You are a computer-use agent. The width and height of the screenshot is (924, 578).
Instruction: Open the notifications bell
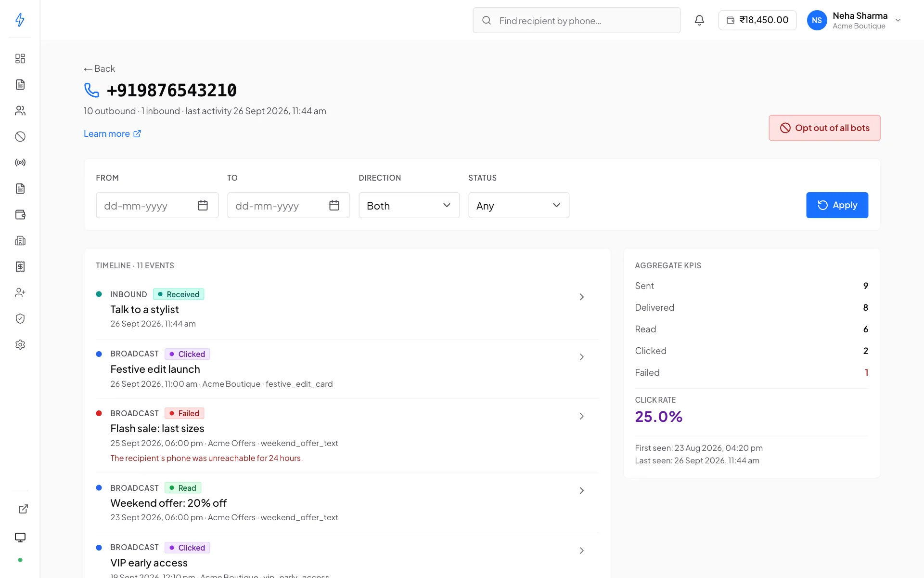point(699,20)
